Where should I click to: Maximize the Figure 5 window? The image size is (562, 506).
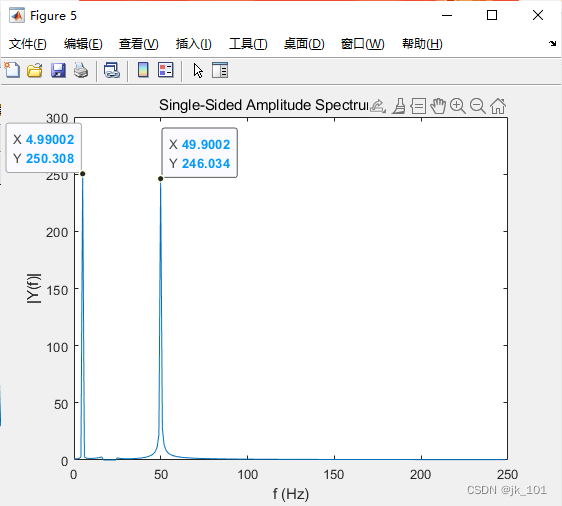[x=492, y=15]
